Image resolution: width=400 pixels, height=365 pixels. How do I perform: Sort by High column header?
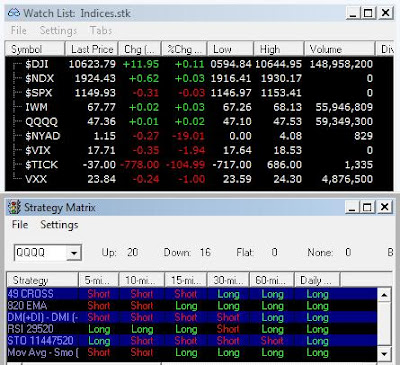point(279,49)
